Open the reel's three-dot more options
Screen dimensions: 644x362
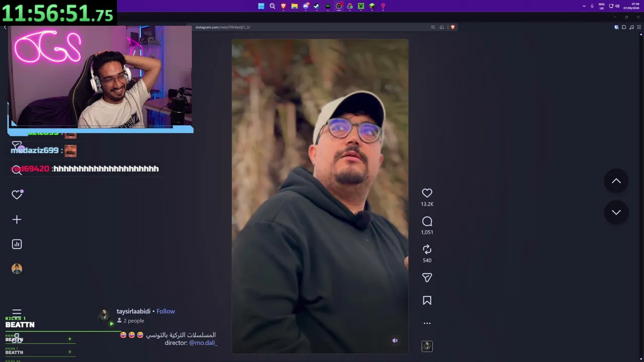[427, 323]
